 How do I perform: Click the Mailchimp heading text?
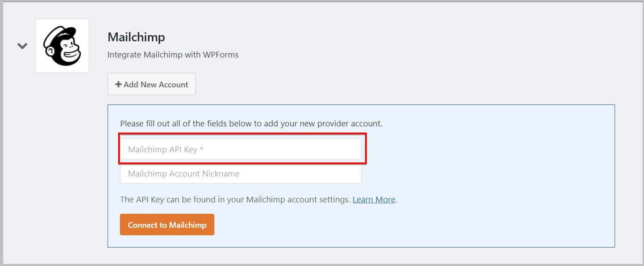(136, 37)
